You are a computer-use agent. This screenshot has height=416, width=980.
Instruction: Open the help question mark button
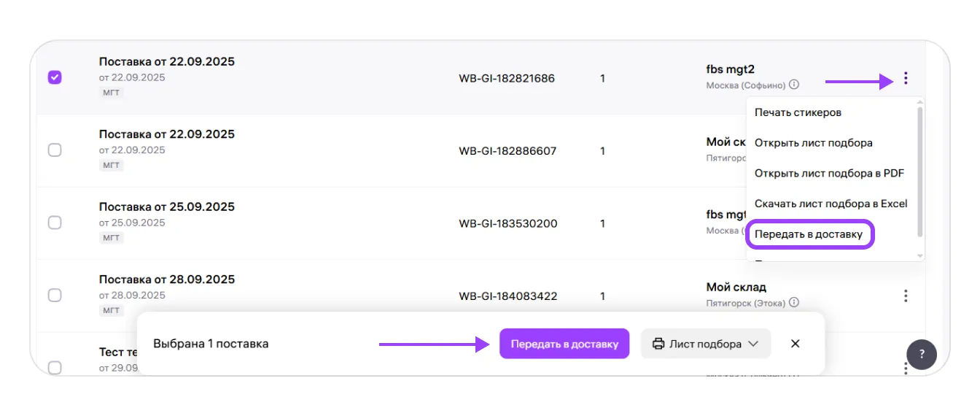tap(922, 355)
